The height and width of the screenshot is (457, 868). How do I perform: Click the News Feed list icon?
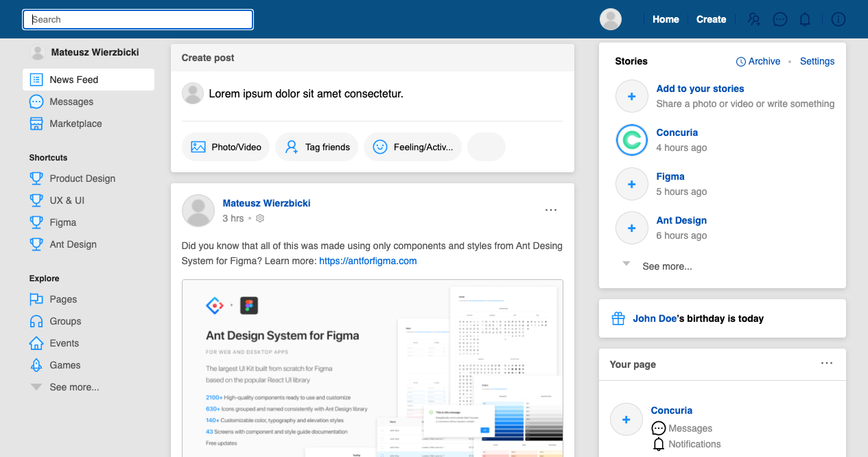point(36,80)
